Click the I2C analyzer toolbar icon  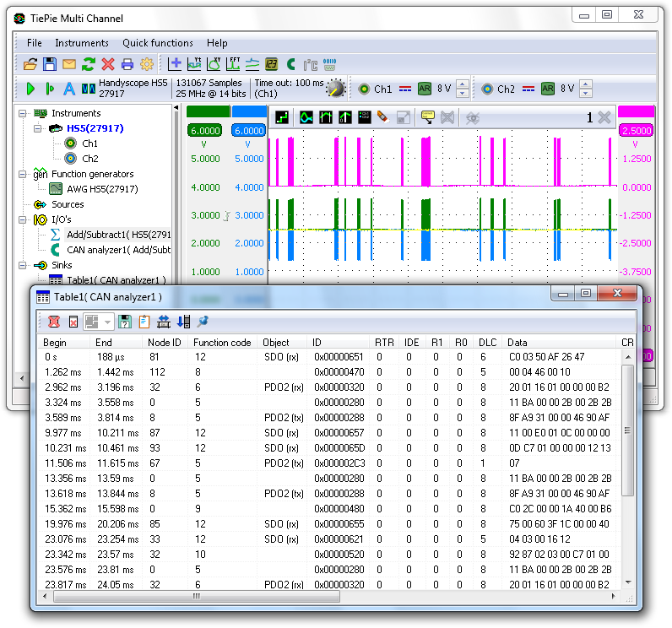[310, 64]
